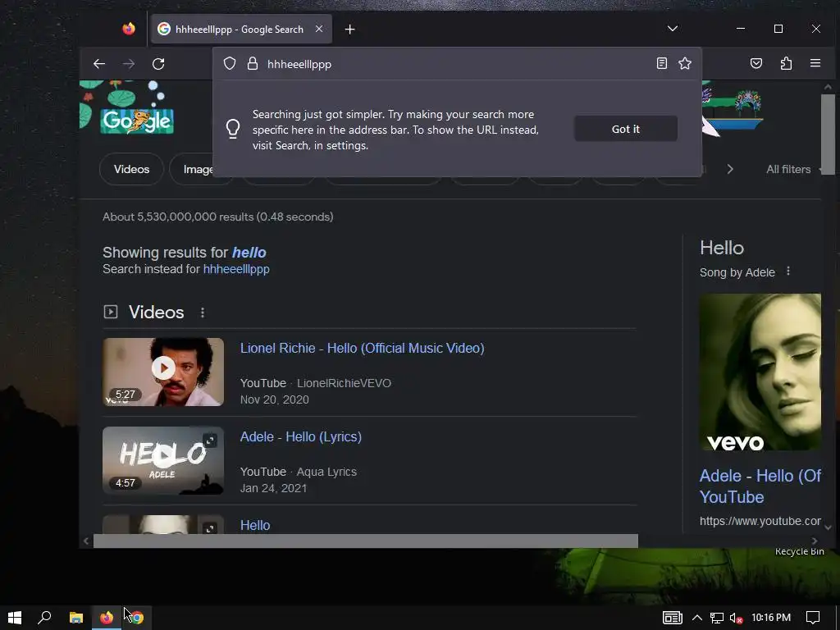This screenshot has width=840, height=630.
Task: Open the network tray icon
Action: [x=717, y=618]
